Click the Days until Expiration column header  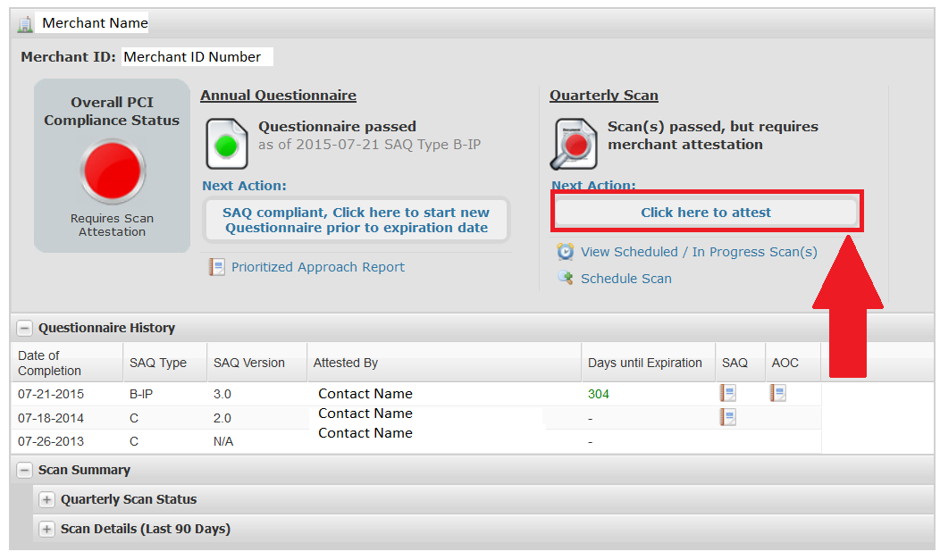tap(649, 363)
